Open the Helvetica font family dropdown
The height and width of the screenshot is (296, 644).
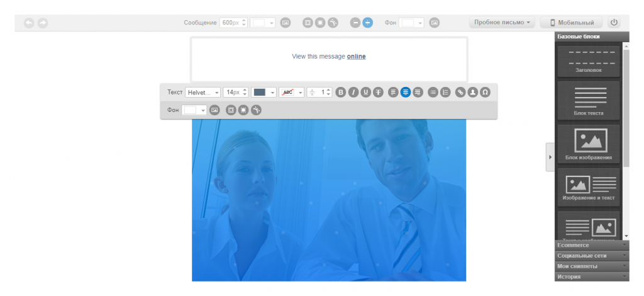click(203, 92)
